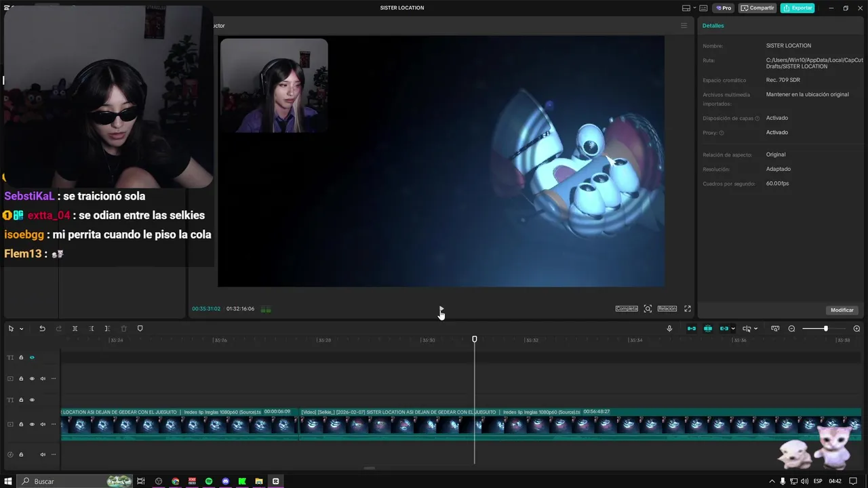Click the Proxy info help icon

(722, 133)
